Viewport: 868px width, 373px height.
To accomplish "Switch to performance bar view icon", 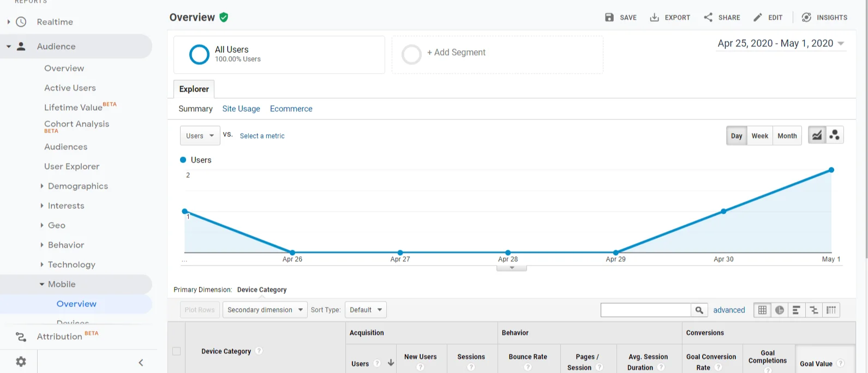I will pyautogui.click(x=797, y=310).
